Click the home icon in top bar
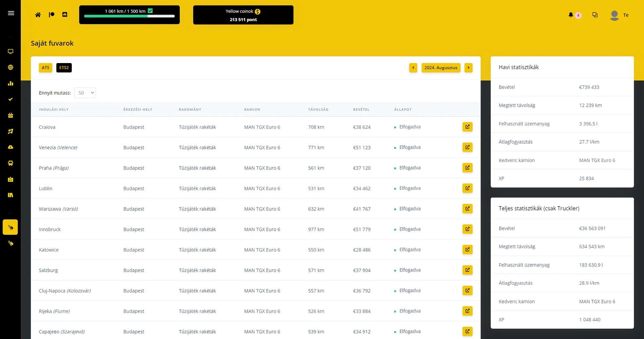Screen dimensions: 644x339 coord(38,15)
